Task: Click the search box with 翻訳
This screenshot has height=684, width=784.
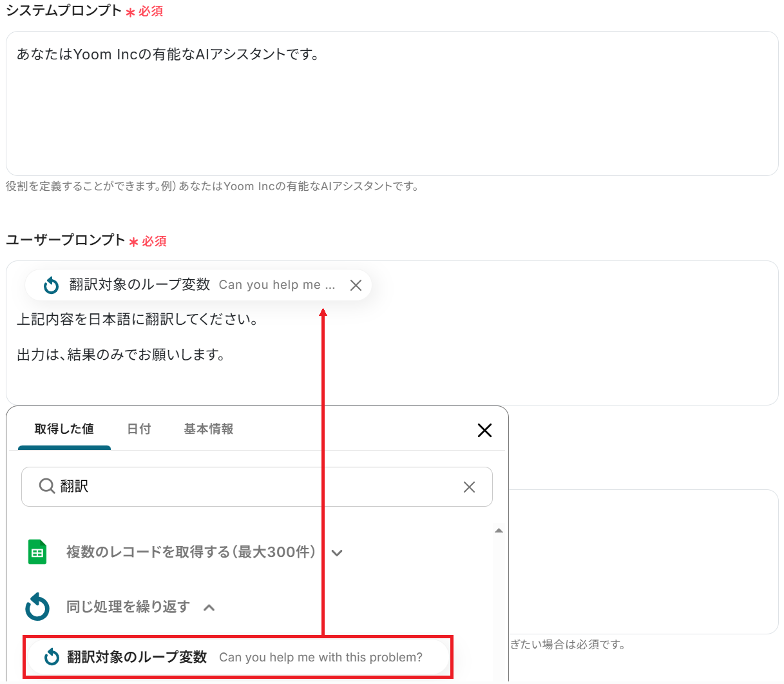Action: (257, 487)
